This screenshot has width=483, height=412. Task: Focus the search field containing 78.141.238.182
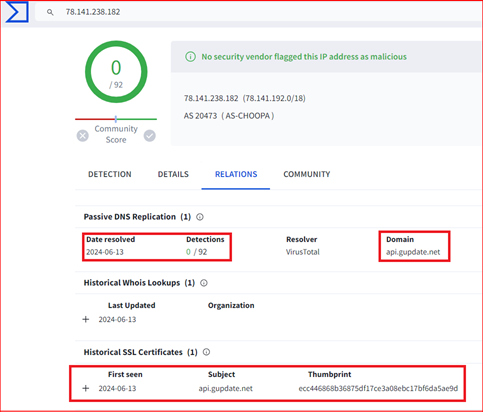point(258,12)
